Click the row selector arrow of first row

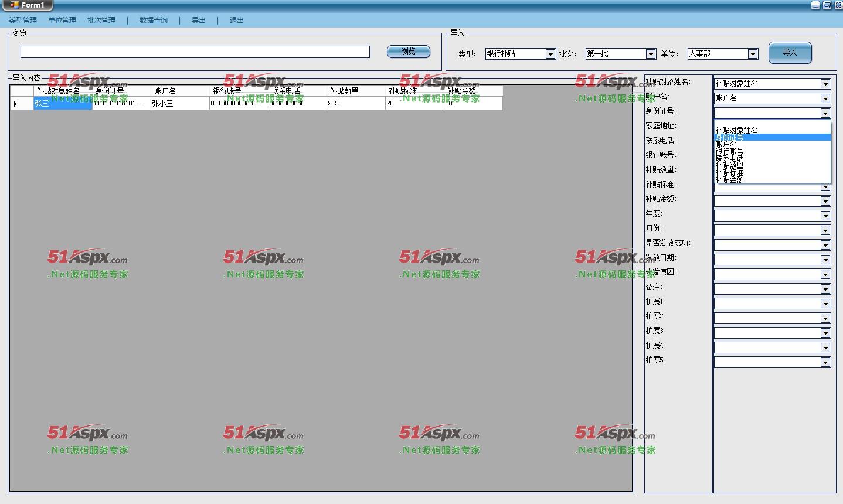tap(22, 103)
